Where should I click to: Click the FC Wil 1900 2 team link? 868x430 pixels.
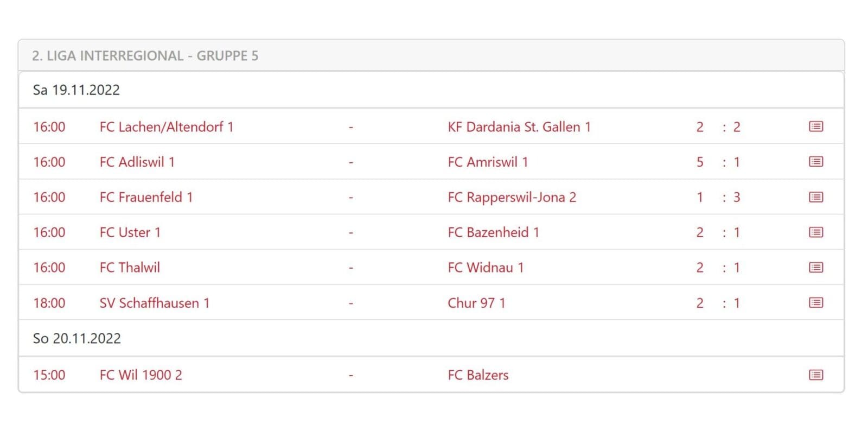141,375
